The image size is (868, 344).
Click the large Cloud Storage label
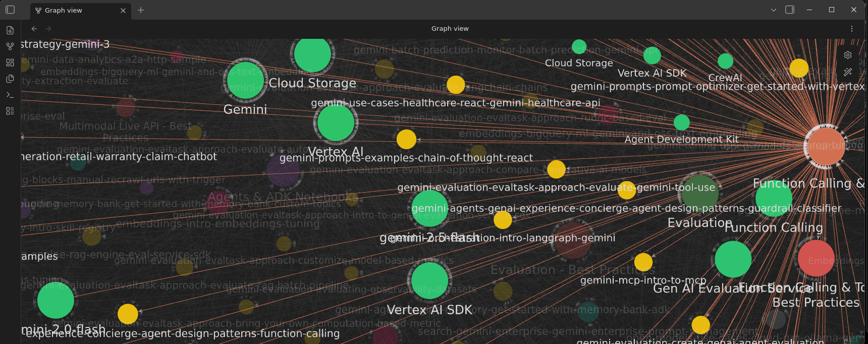(312, 83)
